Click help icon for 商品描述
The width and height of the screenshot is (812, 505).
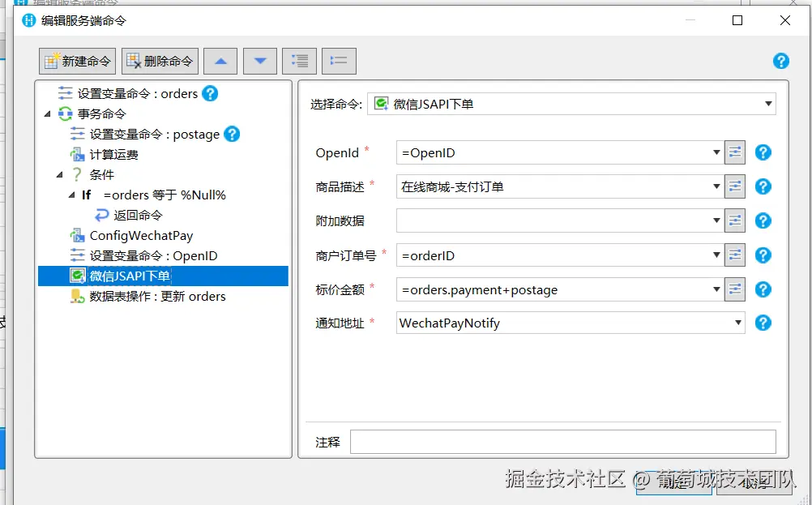763,186
